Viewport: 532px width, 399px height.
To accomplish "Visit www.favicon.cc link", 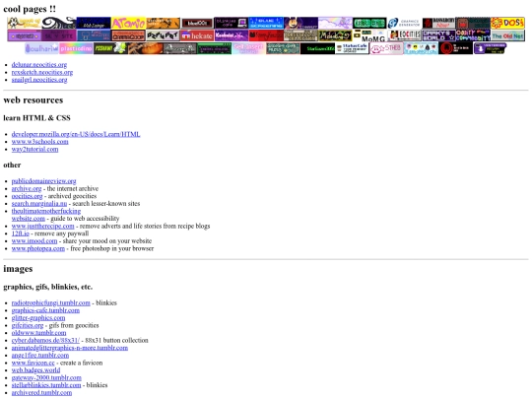I will [x=33, y=363].
